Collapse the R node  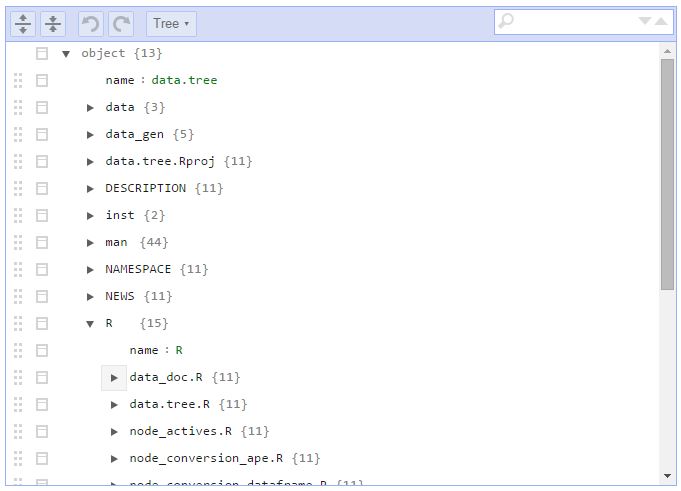[91, 323]
